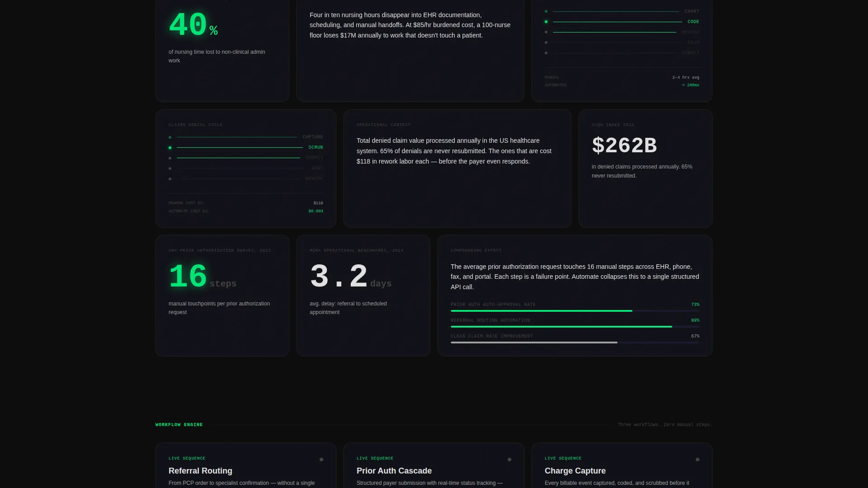Click the gray dot beside the DENY step
The height and width of the screenshot is (488, 868).
click(170, 169)
